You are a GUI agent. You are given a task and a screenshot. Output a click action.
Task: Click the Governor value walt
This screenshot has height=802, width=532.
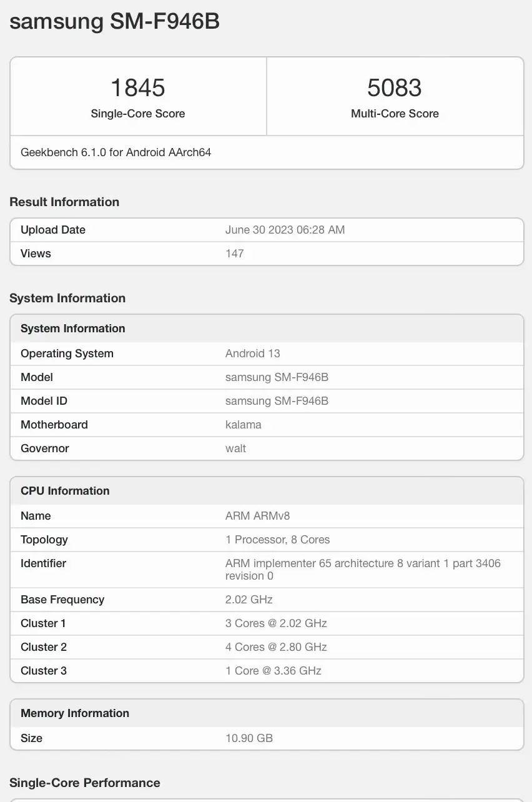coord(236,448)
